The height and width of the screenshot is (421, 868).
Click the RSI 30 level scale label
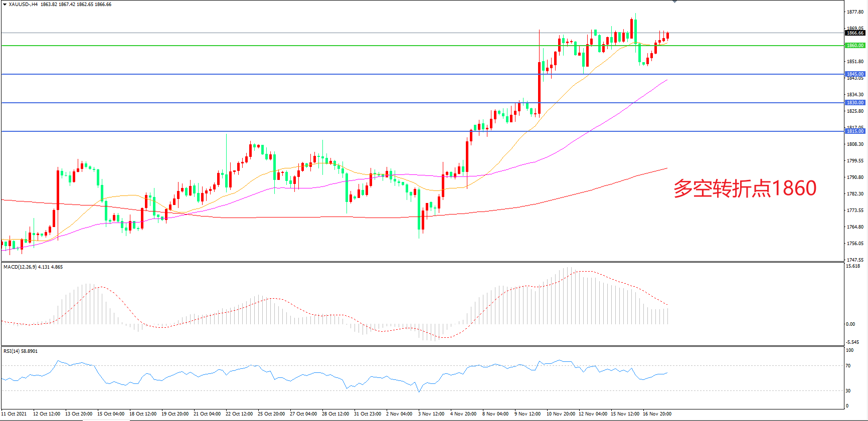click(x=848, y=390)
